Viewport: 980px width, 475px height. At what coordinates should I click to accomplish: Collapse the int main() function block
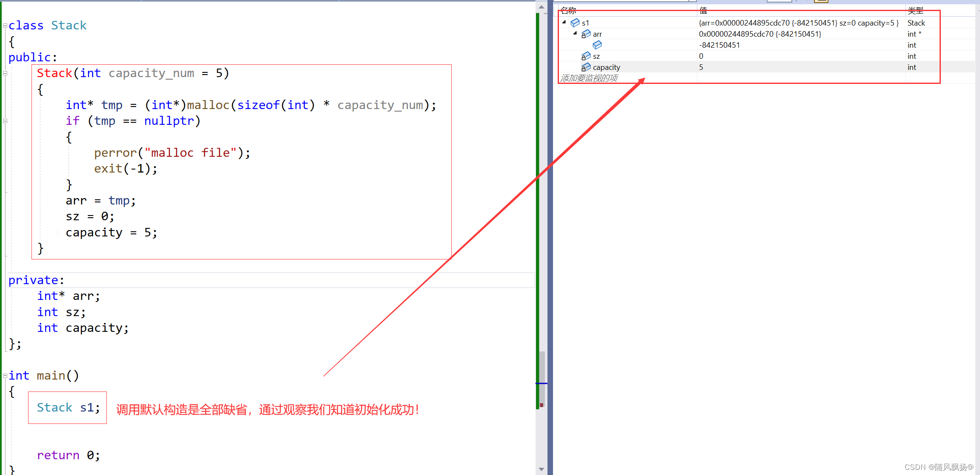coord(5,376)
